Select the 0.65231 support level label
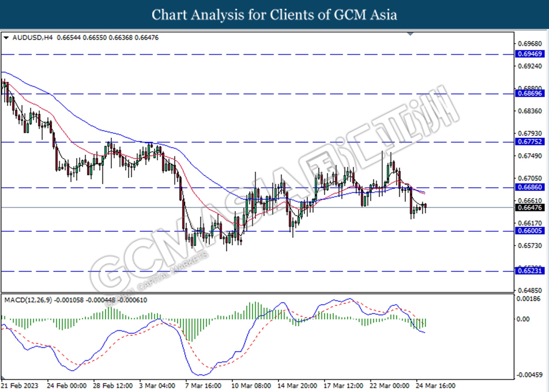Image resolution: width=549 pixels, height=392 pixels. tap(530, 271)
